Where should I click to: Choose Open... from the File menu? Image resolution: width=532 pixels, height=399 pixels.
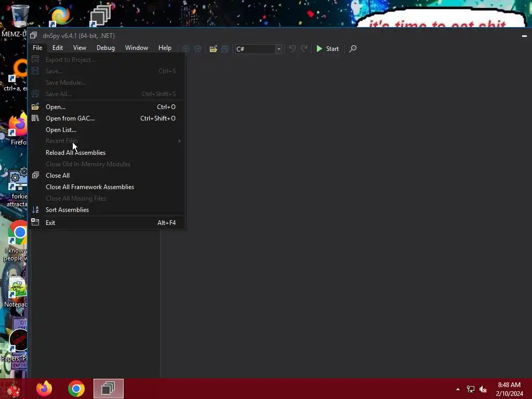[x=107, y=107]
